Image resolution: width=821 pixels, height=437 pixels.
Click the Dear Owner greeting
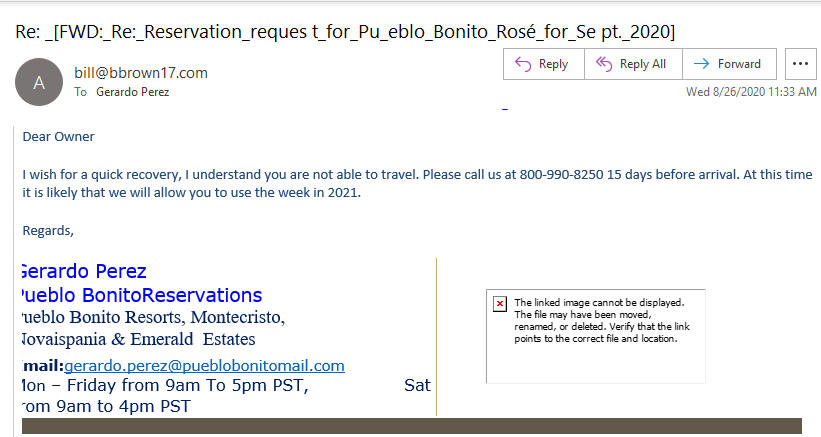(59, 137)
